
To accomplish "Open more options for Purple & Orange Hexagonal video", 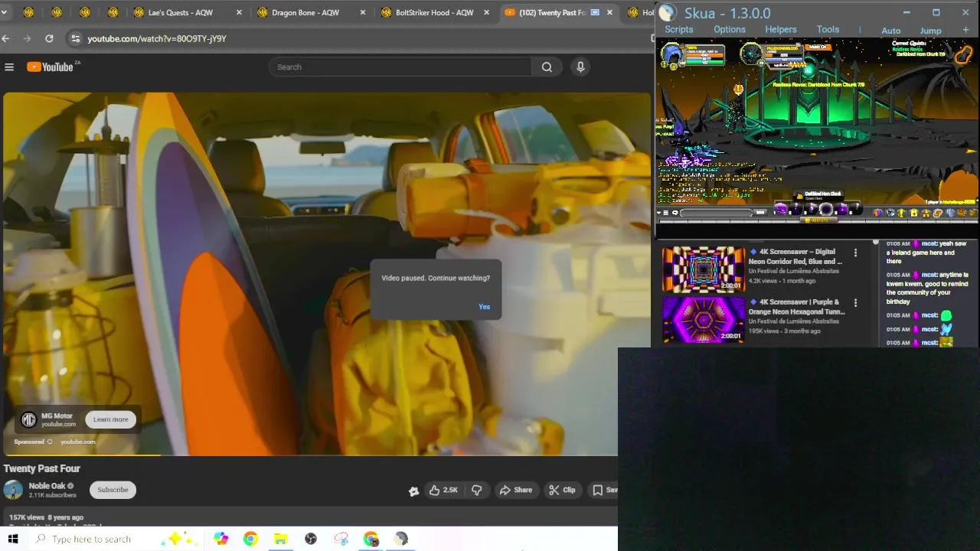I will 855,303.
